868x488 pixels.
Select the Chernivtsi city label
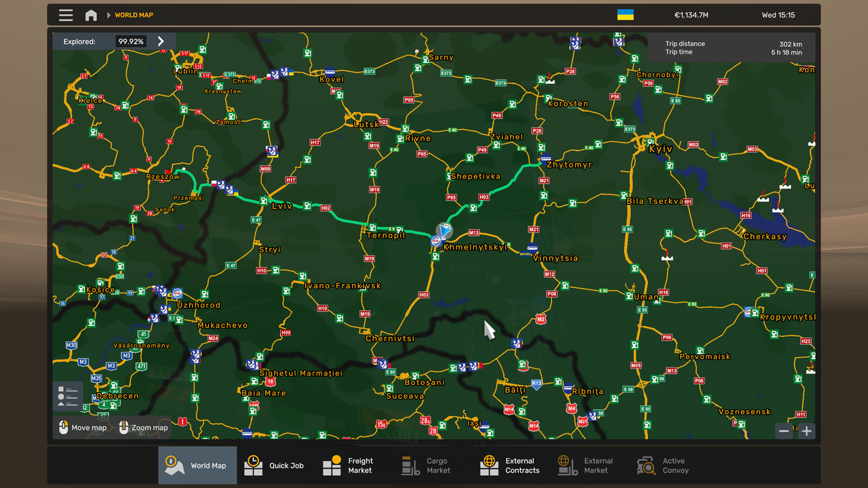[x=390, y=338]
